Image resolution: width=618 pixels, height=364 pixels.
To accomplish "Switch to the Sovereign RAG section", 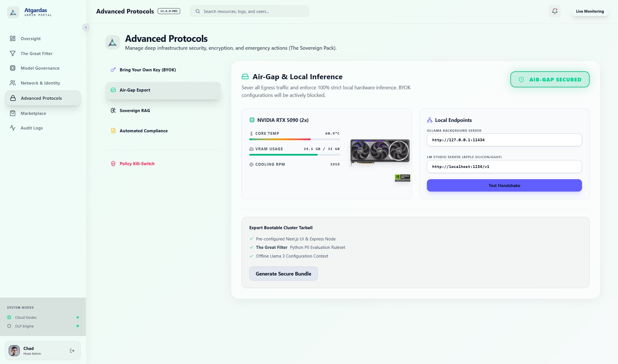I will (x=135, y=110).
